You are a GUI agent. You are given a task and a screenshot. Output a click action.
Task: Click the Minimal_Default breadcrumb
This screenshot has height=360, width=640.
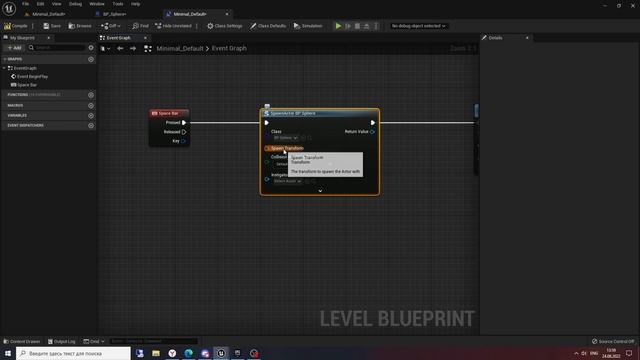coord(180,48)
